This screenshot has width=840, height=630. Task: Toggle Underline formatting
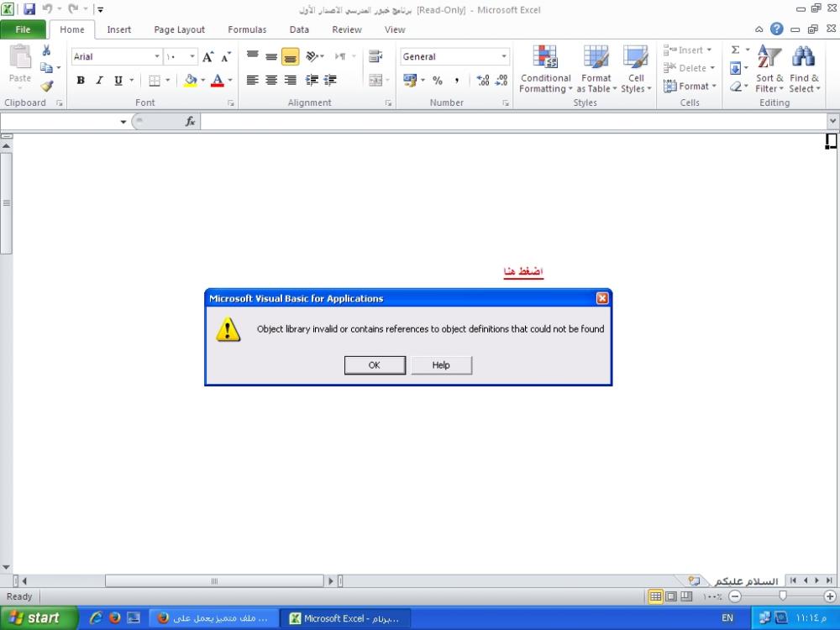[118, 81]
